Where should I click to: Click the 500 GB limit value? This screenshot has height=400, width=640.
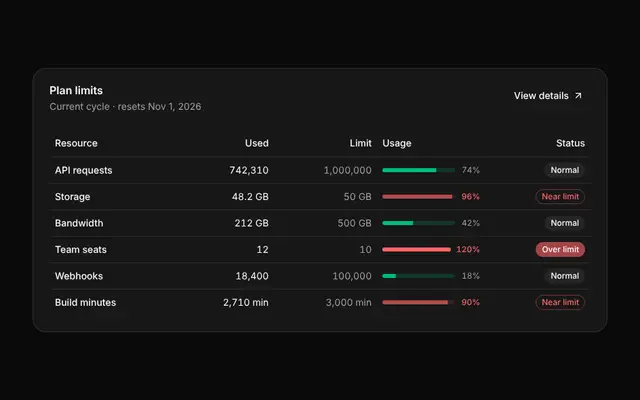click(x=355, y=223)
